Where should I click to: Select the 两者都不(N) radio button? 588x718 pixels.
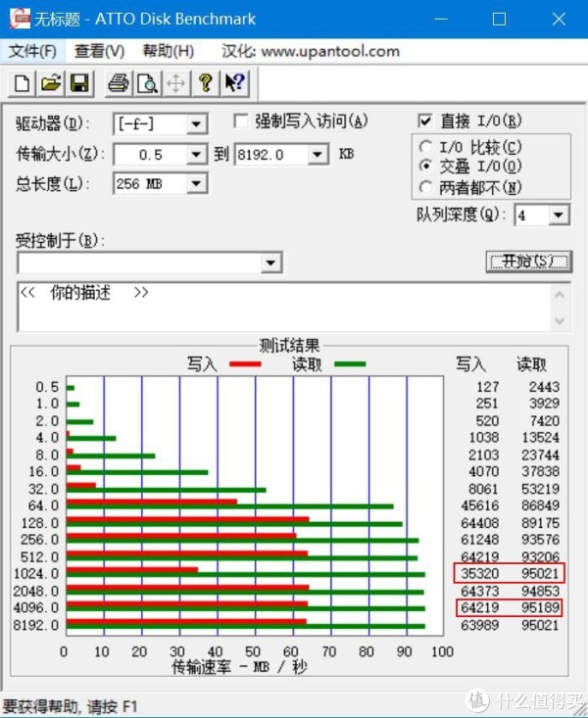[425, 187]
